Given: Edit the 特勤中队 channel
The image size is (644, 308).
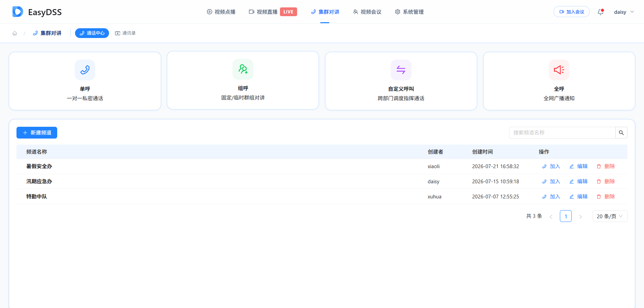Looking at the screenshot, I should coord(578,197).
